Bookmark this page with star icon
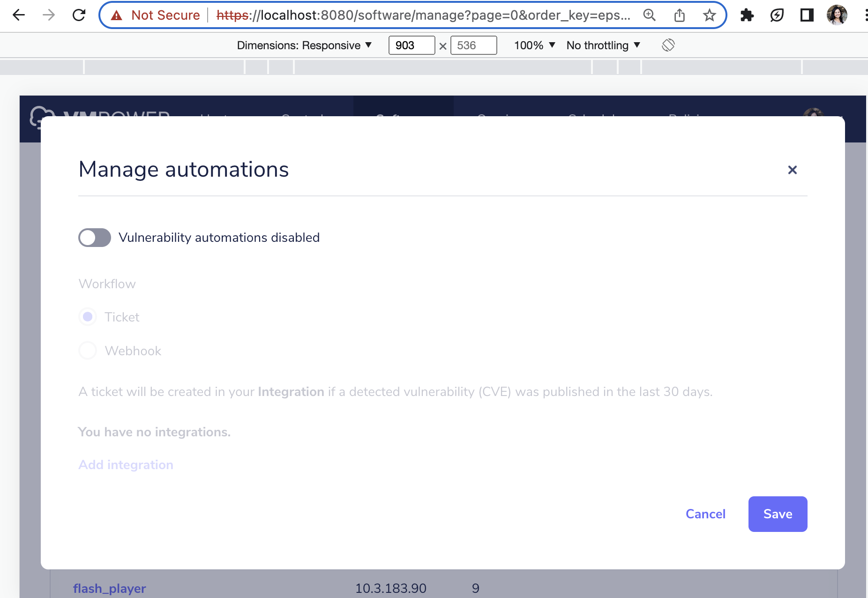868x598 pixels. [x=709, y=15]
